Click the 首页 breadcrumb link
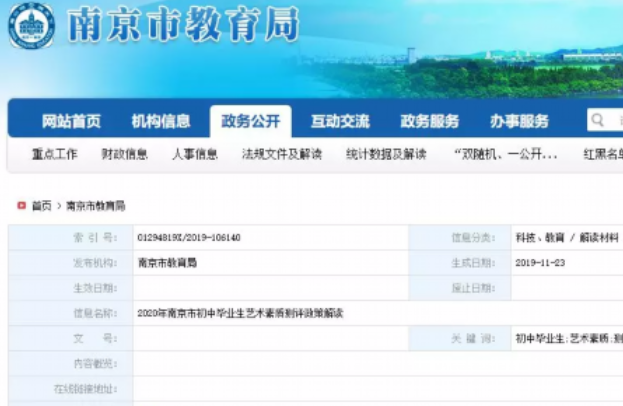 click(x=42, y=206)
